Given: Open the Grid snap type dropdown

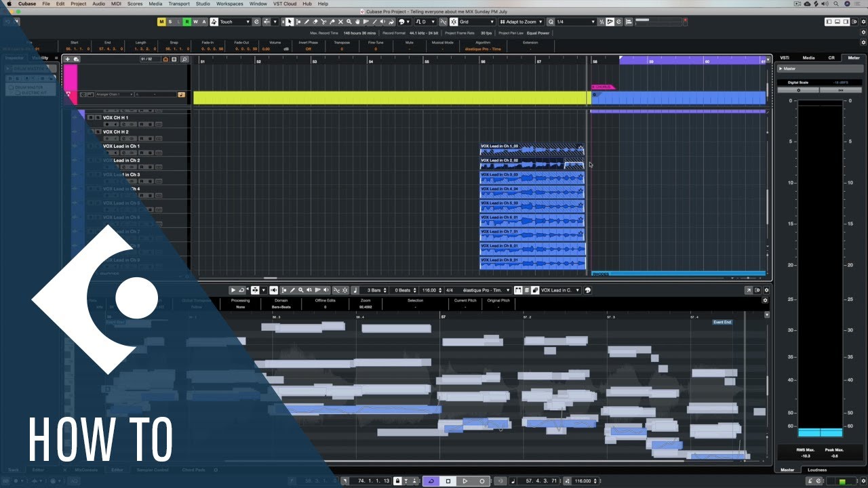Looking at the screenshot, I should [x=477, y=22].
